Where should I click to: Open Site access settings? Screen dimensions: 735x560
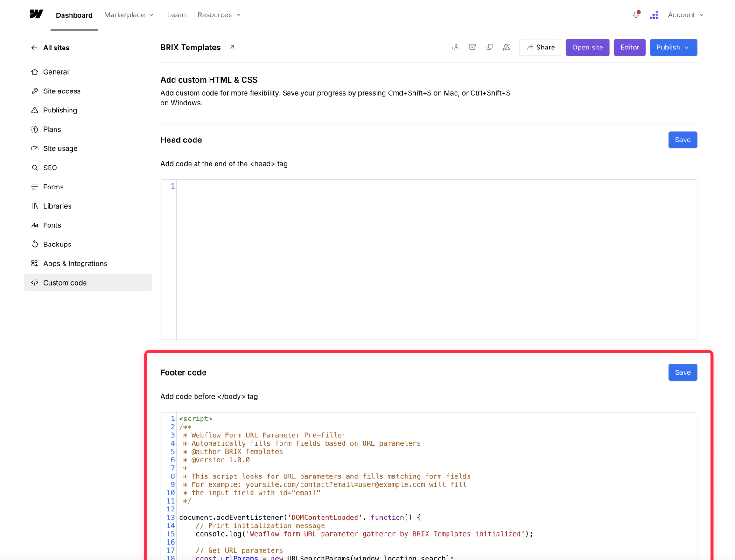click(88, 91)
